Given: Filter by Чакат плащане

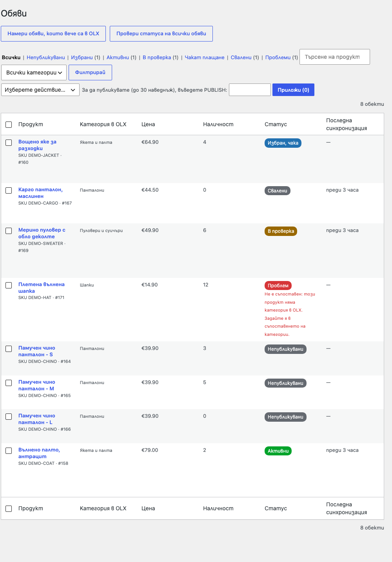Looking at the screenshot, I should (205, 57).
